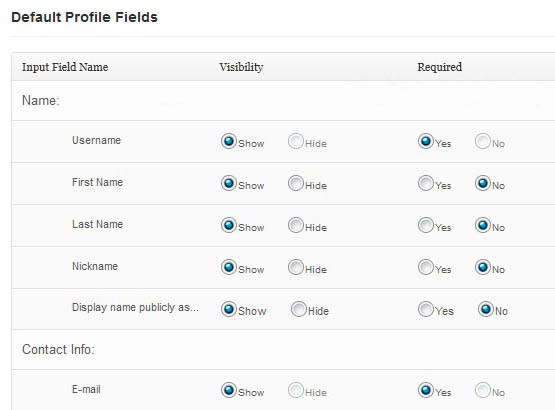Select Yes for E-mail required
The width and height of the screenshot is (555, 410).
[x=426, y=390]
